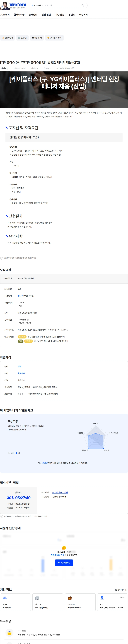Click the 산업(업종) briefcase icon
The image size is (128, 644).
coord(70,598)
